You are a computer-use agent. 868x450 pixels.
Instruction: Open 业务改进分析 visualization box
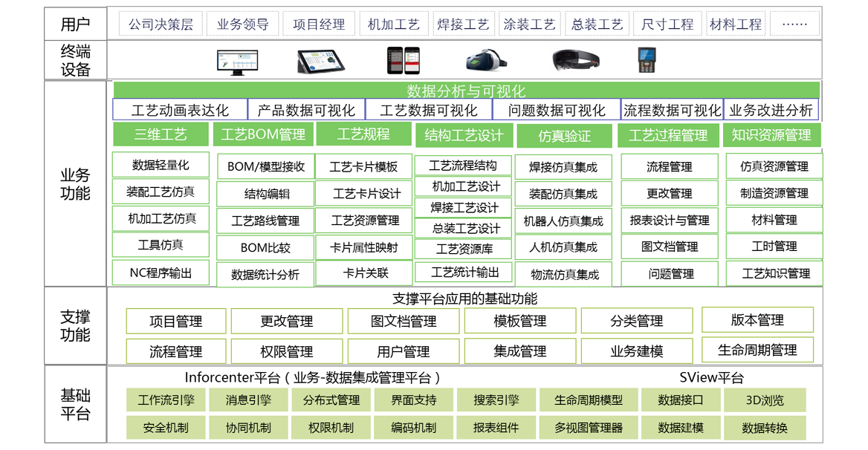771,110
